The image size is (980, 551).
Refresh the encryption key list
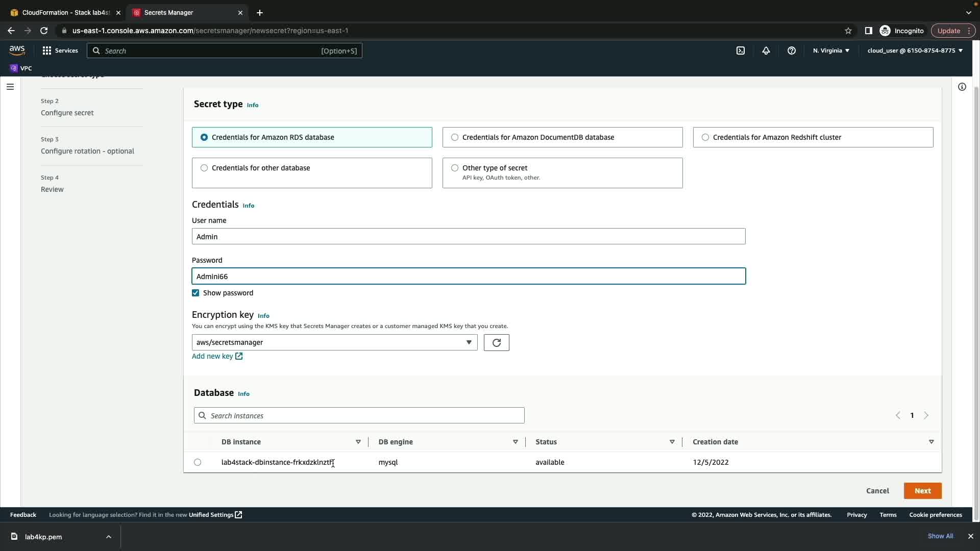coord(496,342)
